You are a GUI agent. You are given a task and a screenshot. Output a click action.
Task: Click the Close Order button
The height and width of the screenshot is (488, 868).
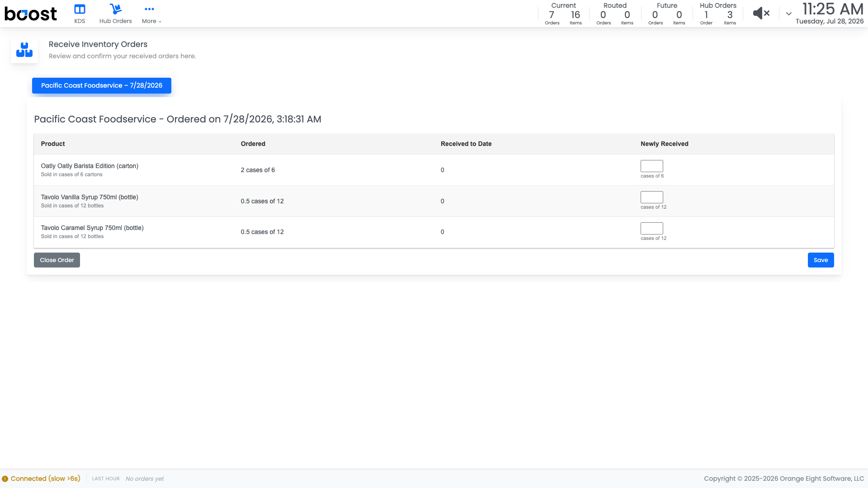[x=57, y=260]
